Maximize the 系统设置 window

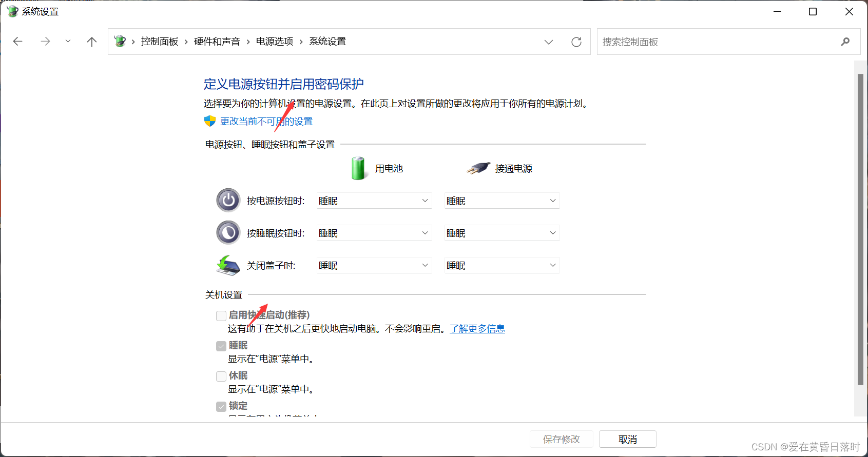pyautogui.click(x=813, y=11)
